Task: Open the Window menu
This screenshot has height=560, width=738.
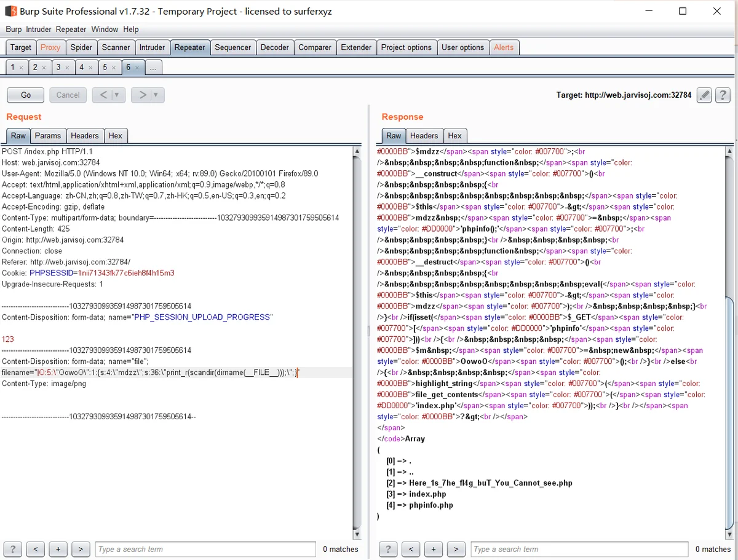Action: 105,30
